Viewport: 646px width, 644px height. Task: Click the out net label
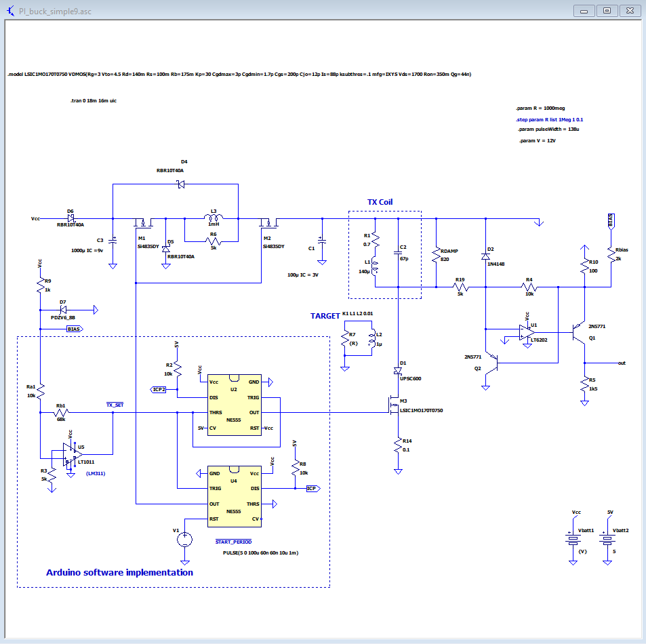(622, 363)
